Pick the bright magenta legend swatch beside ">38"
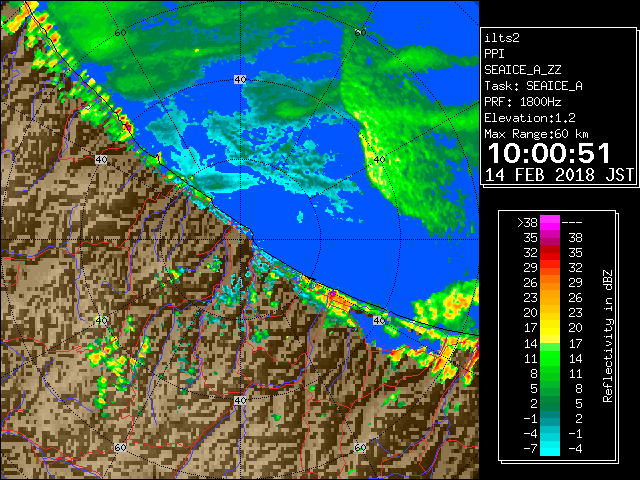 (x=550, y=223)
